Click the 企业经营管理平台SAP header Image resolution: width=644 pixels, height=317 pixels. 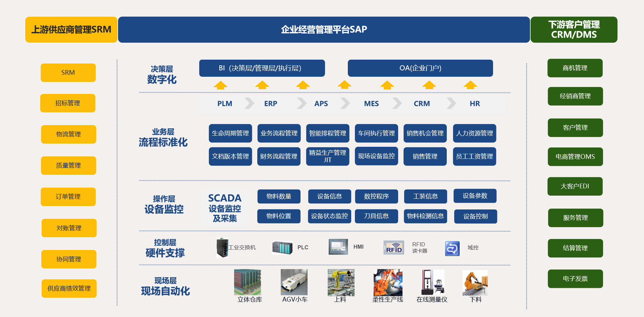click(324, 29)
